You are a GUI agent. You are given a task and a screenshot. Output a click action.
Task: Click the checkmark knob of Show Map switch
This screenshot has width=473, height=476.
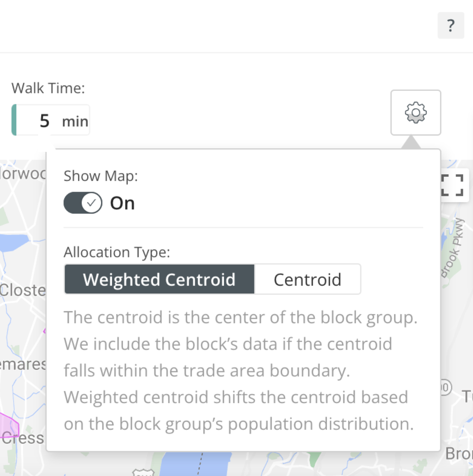92,203
